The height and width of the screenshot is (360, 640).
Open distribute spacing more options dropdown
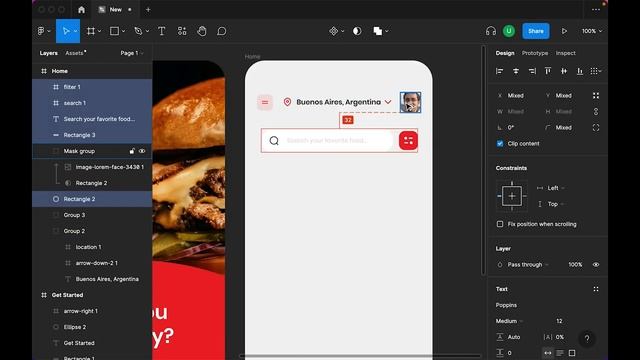pos(596,71)
